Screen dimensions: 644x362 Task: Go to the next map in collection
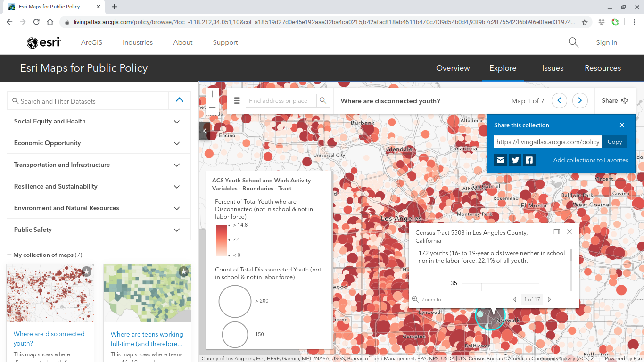580,101
